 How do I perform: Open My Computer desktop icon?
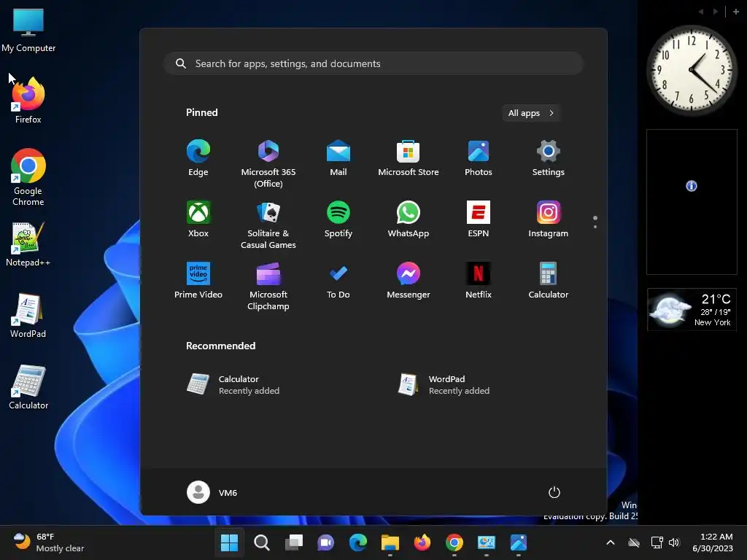point(28,29)
